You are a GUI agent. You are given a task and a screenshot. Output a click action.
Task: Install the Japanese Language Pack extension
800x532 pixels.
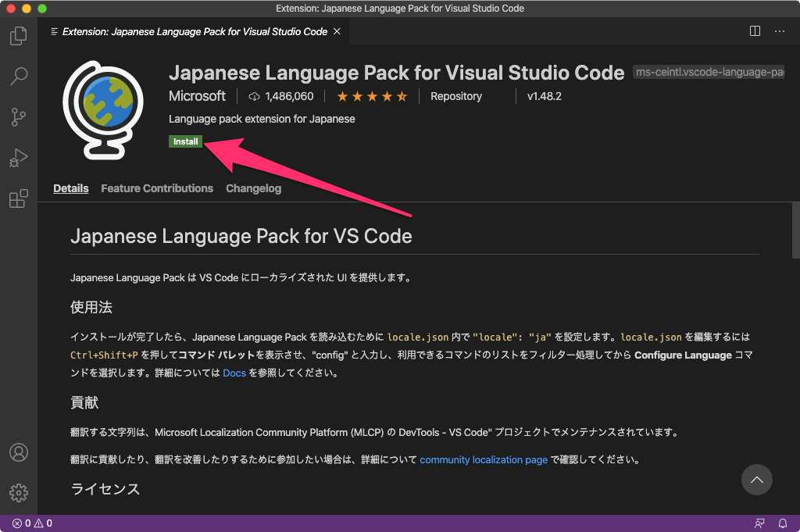click(185, 141)
